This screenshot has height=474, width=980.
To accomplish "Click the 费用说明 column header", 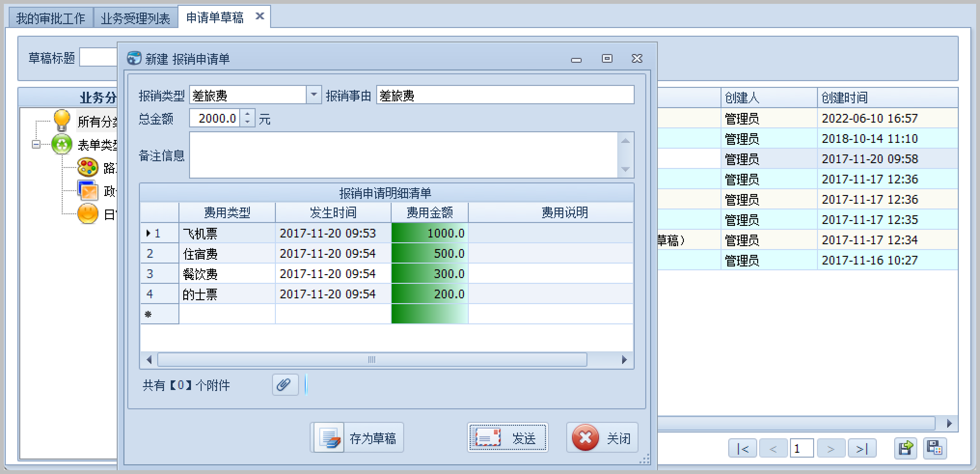I will (x=551, y=212).
